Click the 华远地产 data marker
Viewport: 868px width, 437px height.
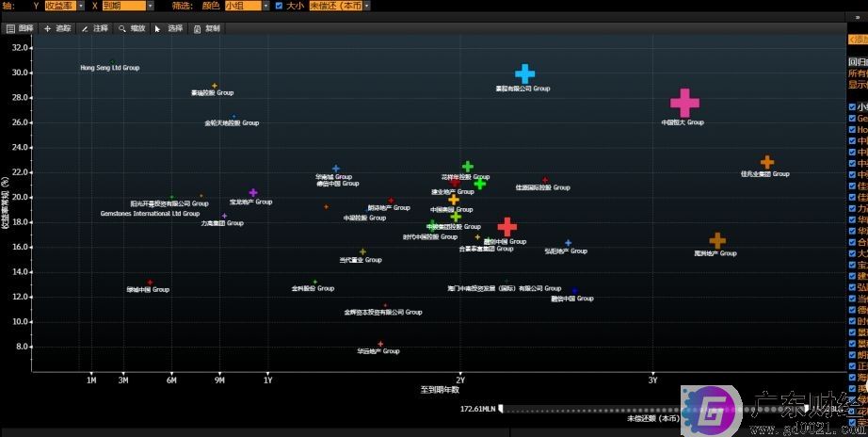tap(380, 344)
